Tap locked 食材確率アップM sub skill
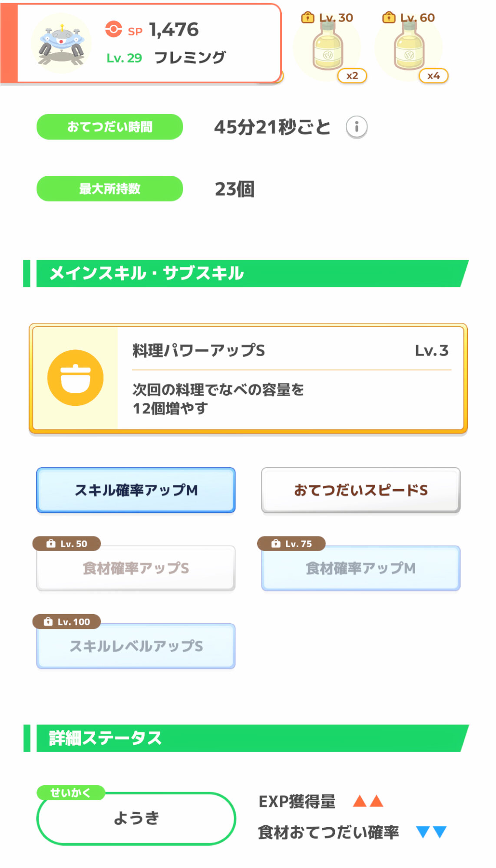The height and width of the screenshot is (868, 496). 360,569
